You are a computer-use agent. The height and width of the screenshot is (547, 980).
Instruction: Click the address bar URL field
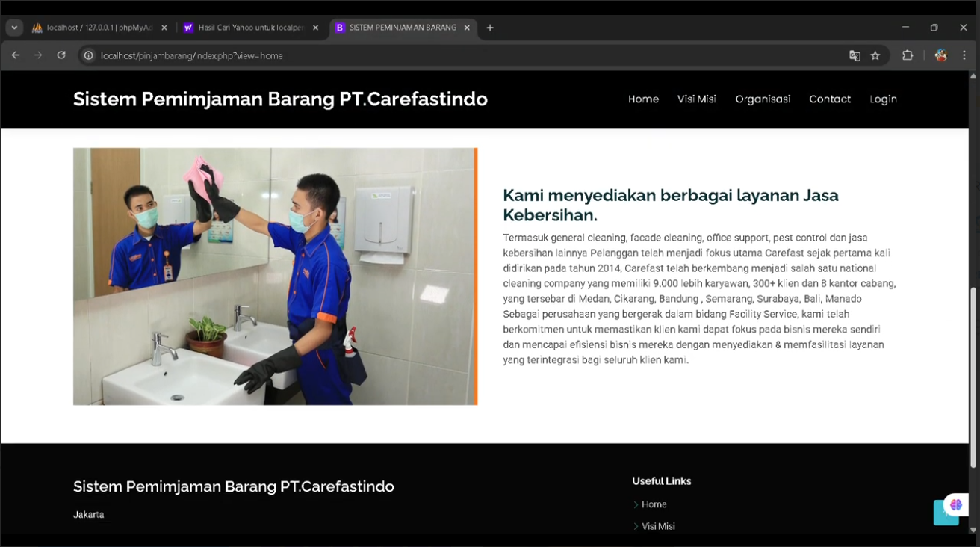[x=448, y=55]
